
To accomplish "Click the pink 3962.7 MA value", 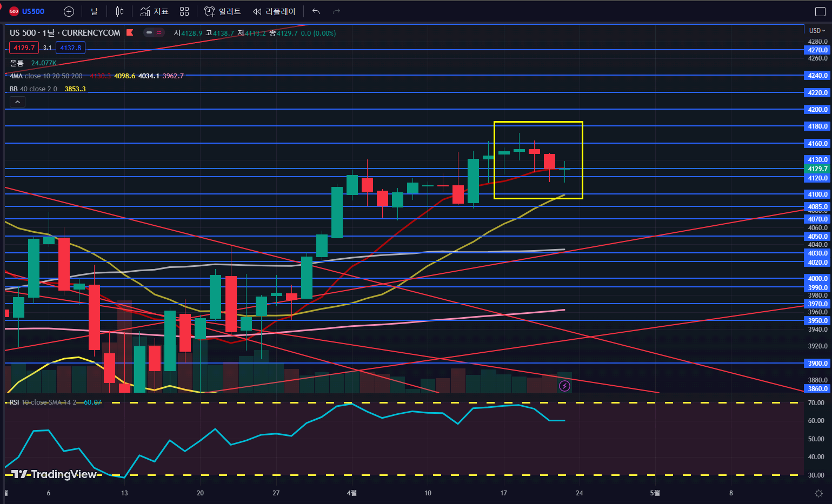I will tap(173, 76).
